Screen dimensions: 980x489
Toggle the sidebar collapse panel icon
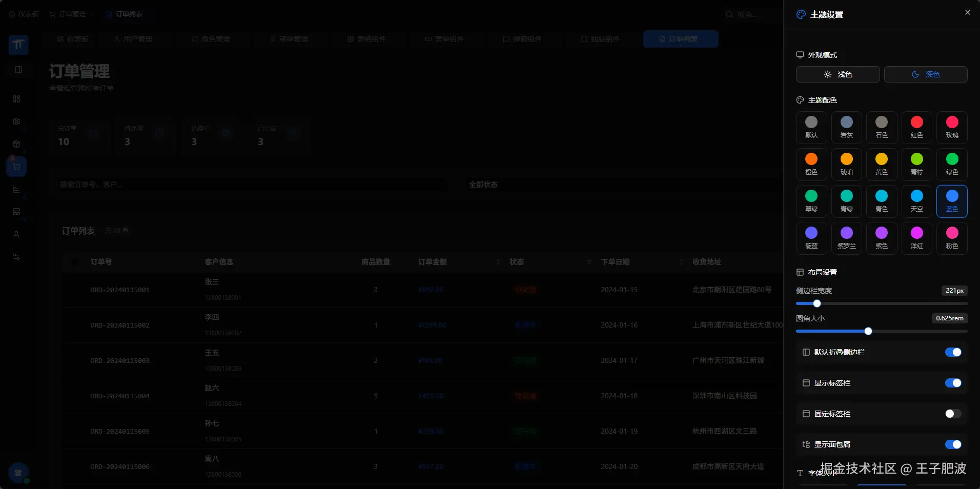click(18, 70)
